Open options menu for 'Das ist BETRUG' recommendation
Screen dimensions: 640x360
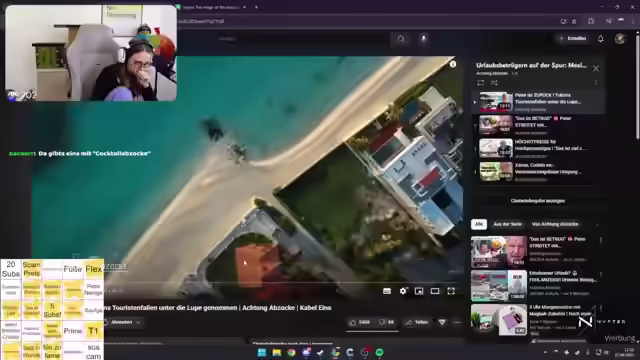tap(601, 240)
